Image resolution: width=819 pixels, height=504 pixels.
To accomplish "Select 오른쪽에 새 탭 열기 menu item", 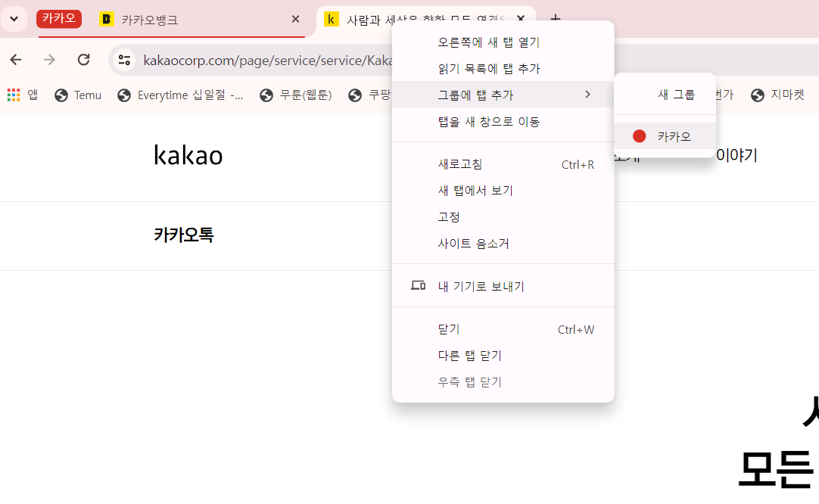I will click(x=503, y=42).
